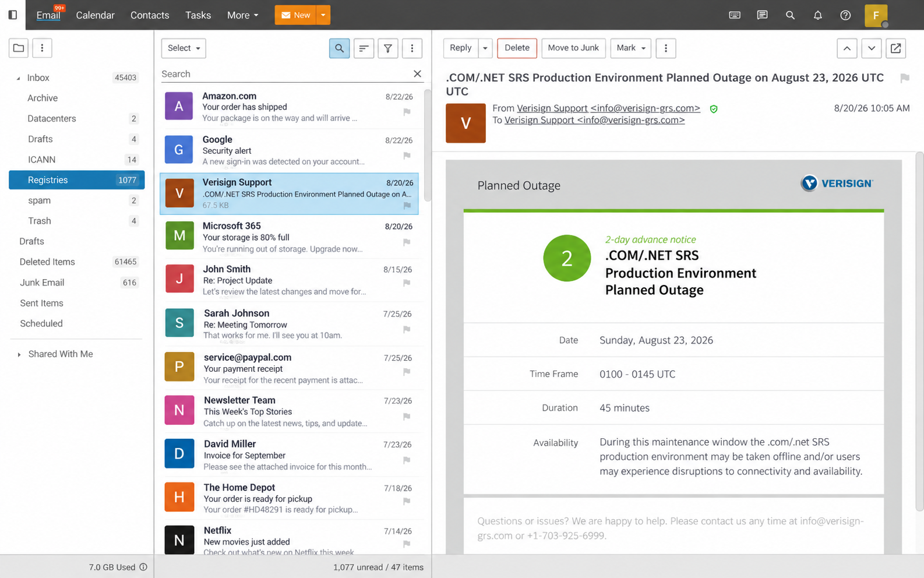Expand the Shared With Me section
The width and height of the screenshot is (924, 578).
[19, 354]
